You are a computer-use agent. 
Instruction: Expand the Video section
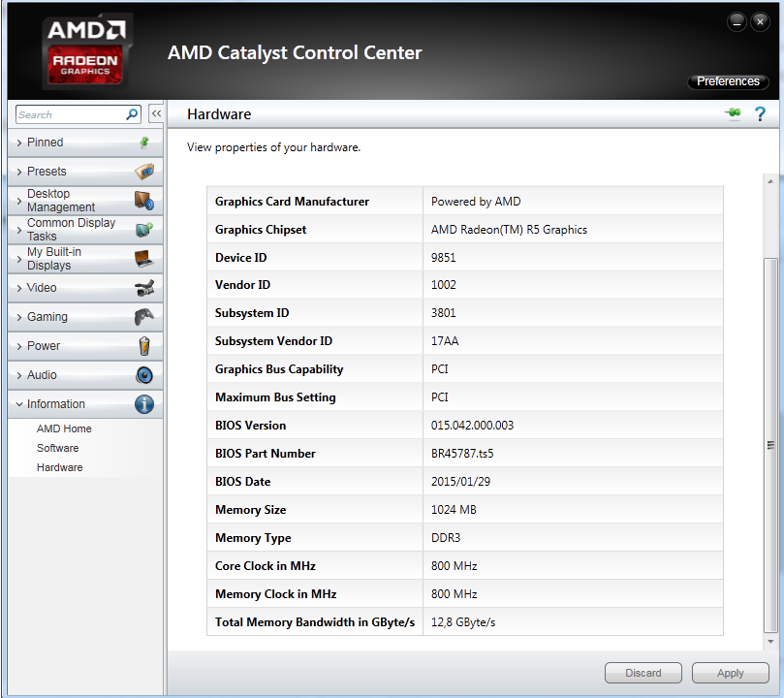click(x=85, y=288)
